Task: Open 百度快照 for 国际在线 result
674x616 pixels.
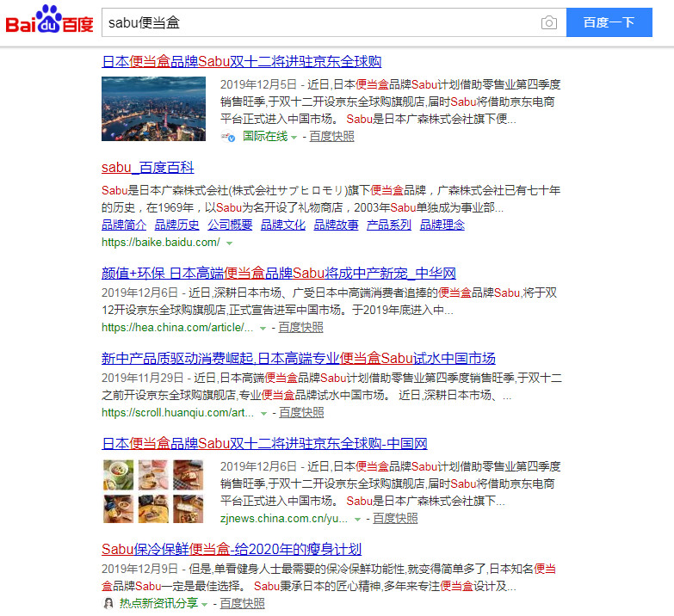Action: pos(332,137)
